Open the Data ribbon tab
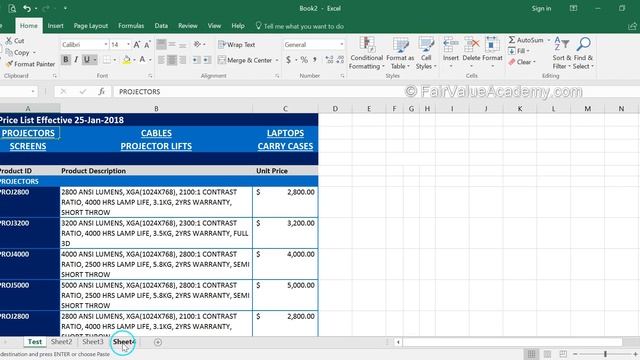The height and width of the screenshot is (360, 640). [x=161, y=26]
